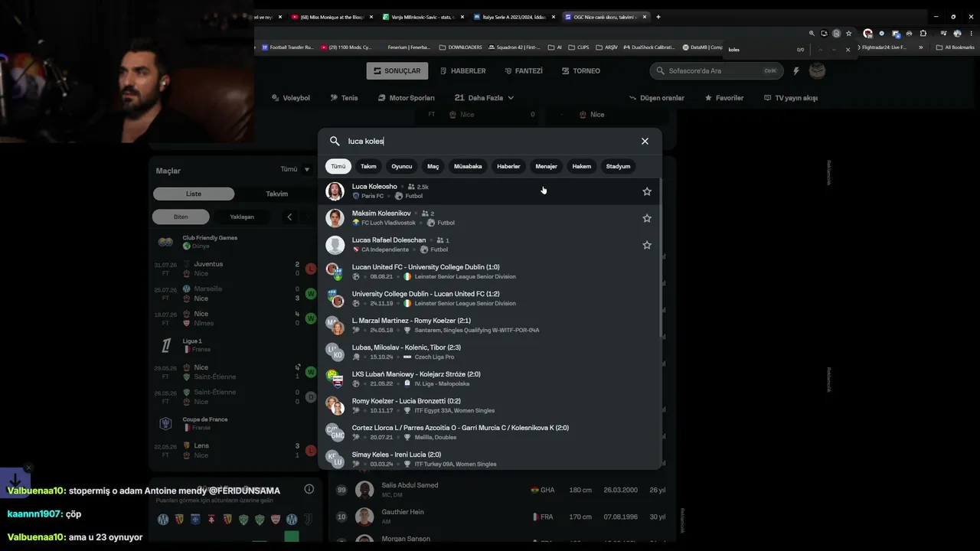Click the info icon in the standings panel
The width and height of the screenshot is (980, 551).
coord(309,490)
